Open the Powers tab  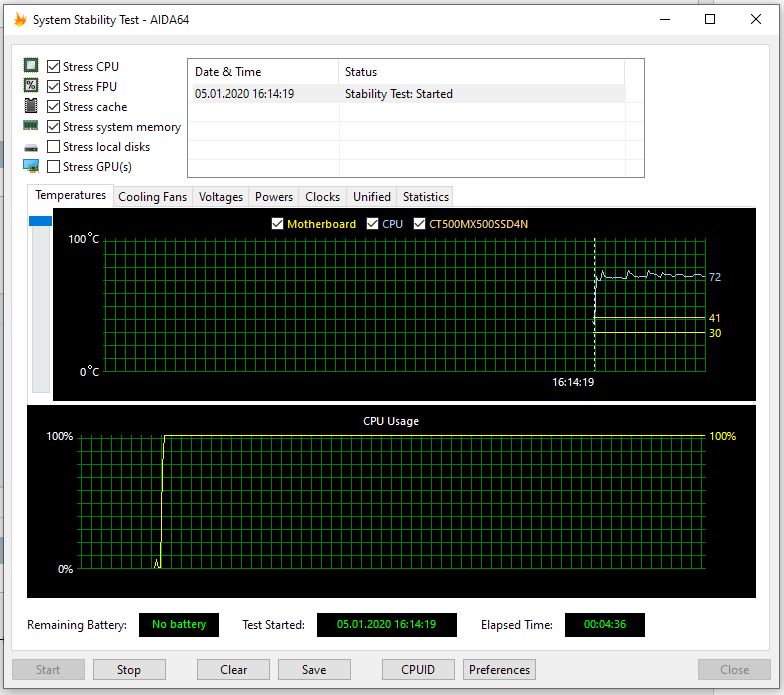274,197
